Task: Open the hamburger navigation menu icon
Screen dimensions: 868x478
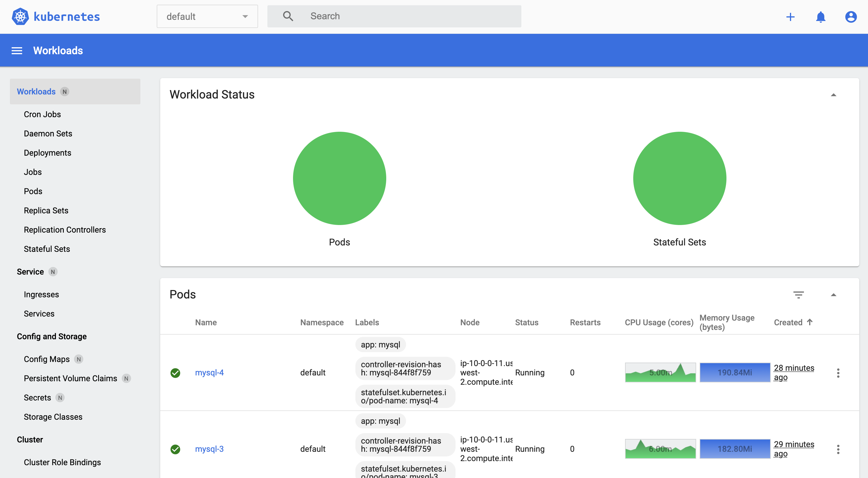Action: (17, 50)
